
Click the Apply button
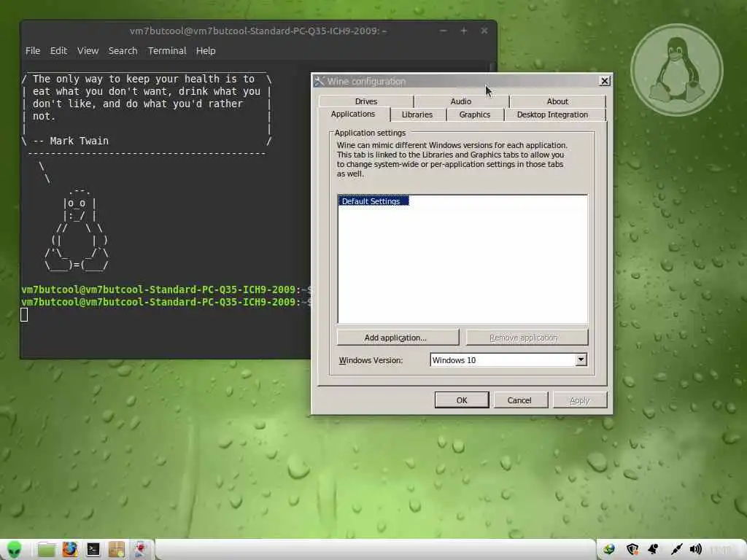(x=580, y=400)
